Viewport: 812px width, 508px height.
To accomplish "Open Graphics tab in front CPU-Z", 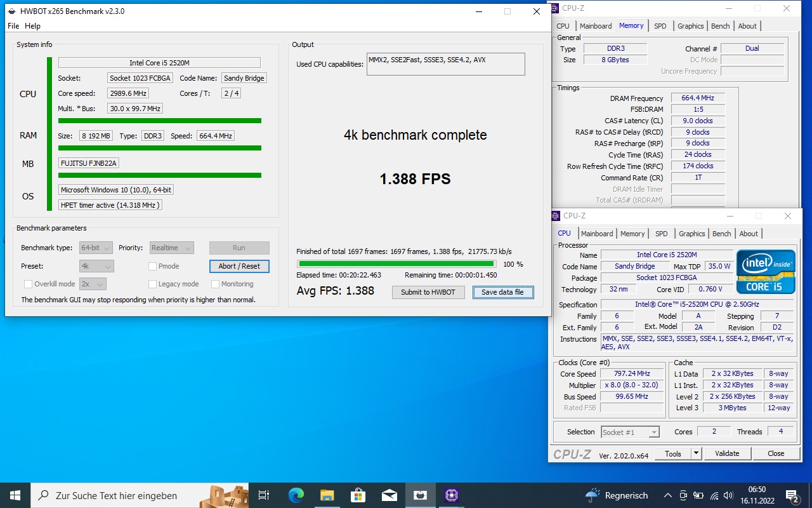I will click(x=692, y=234).
